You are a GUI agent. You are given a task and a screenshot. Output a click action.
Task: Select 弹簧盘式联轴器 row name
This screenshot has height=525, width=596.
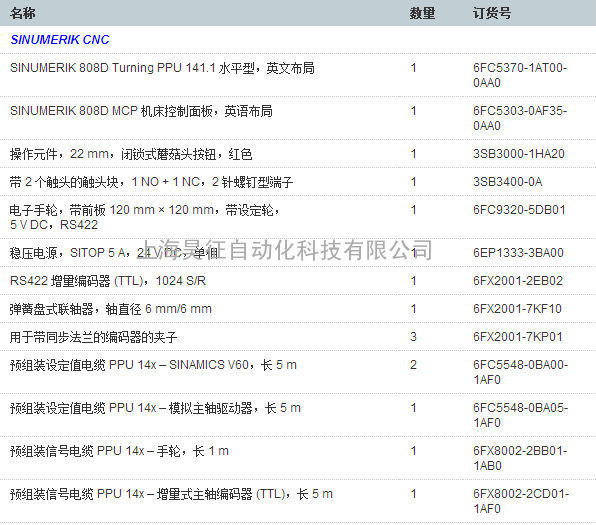[111, 309]
